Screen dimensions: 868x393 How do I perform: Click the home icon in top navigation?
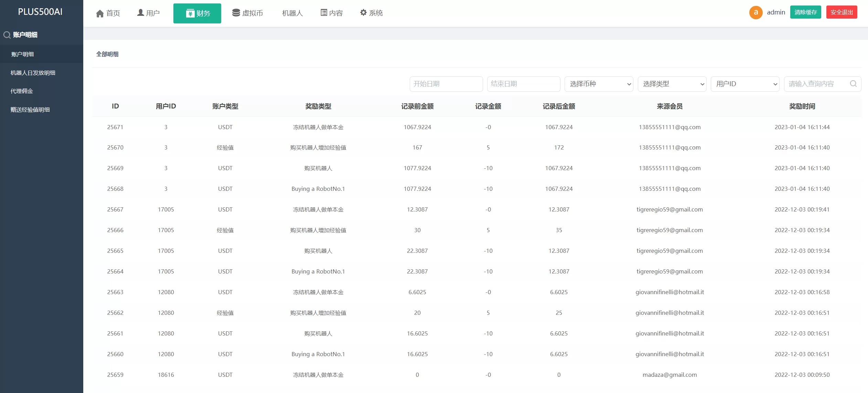tap(100, 13)
